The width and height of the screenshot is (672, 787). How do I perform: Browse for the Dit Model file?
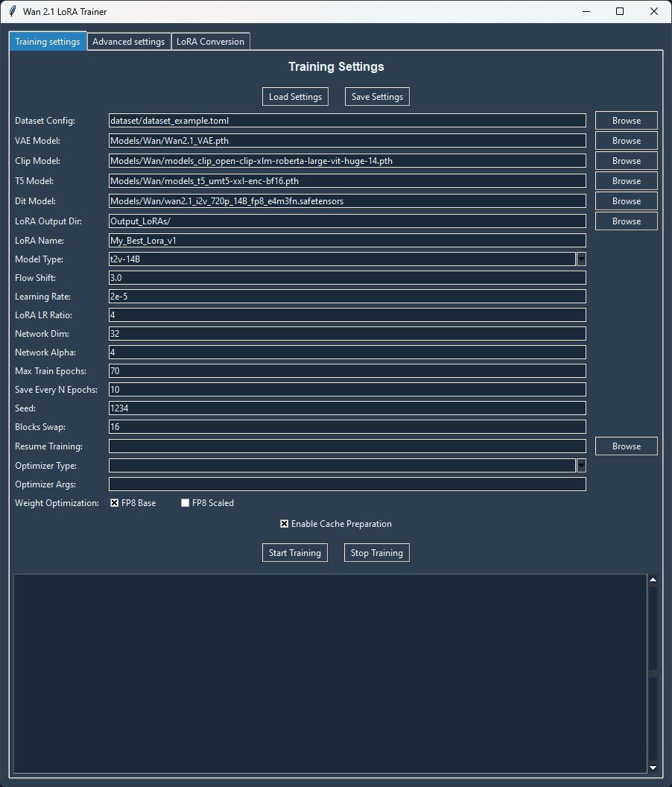click(626, 200)
